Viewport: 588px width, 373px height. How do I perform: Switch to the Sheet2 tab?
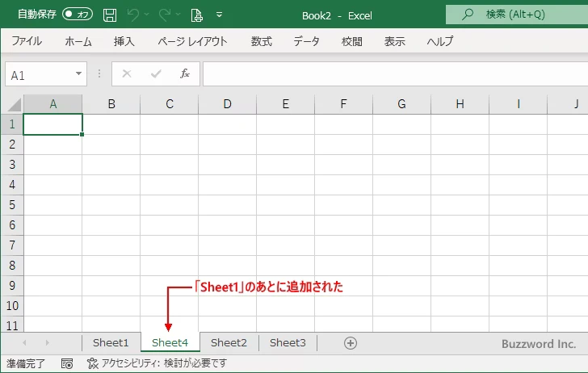229,342
